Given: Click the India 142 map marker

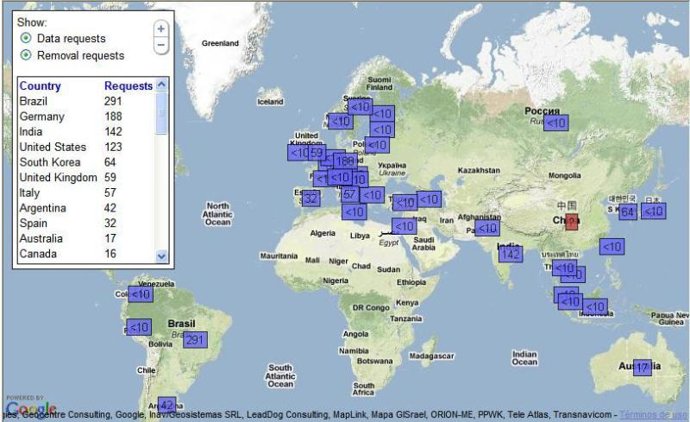Looking at the screenshot, I should [510, 254].
